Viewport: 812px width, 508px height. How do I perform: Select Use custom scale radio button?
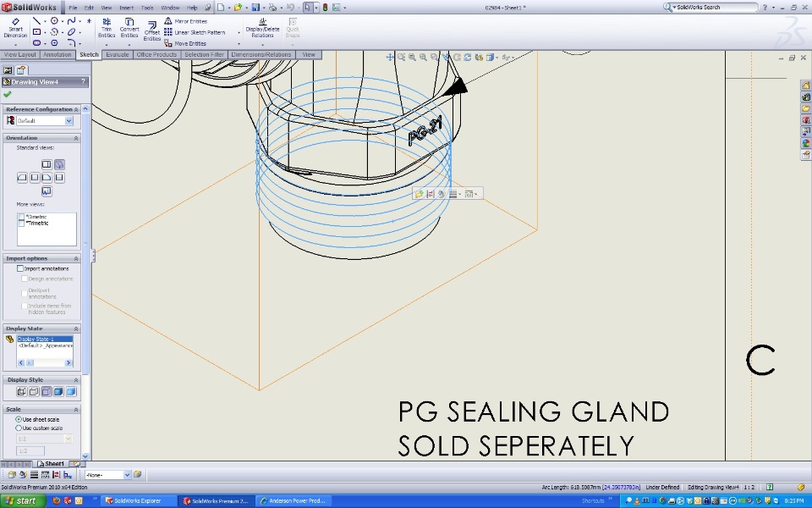[x=19, y=428]
